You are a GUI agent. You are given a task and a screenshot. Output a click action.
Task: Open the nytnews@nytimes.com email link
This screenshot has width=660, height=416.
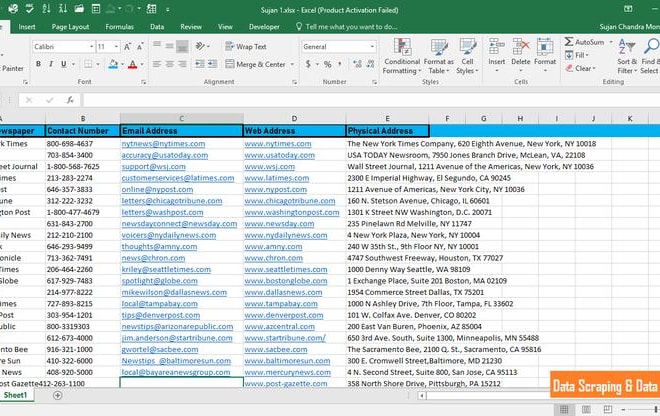(163, 144)
